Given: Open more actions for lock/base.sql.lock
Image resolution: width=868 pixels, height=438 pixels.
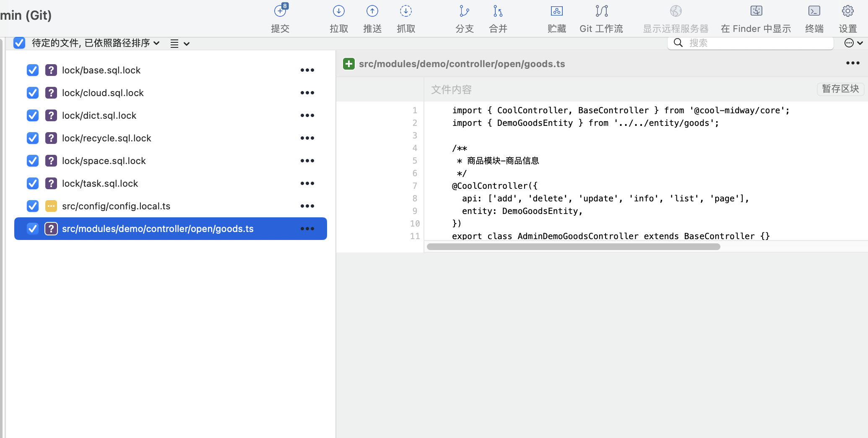Looking at the screenshot, I should tap(307, 70).
